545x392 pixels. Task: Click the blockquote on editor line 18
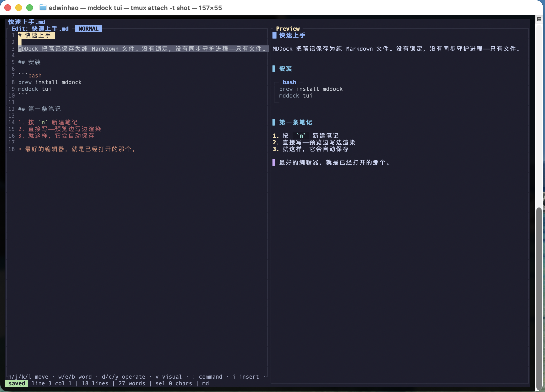point(77,149)
